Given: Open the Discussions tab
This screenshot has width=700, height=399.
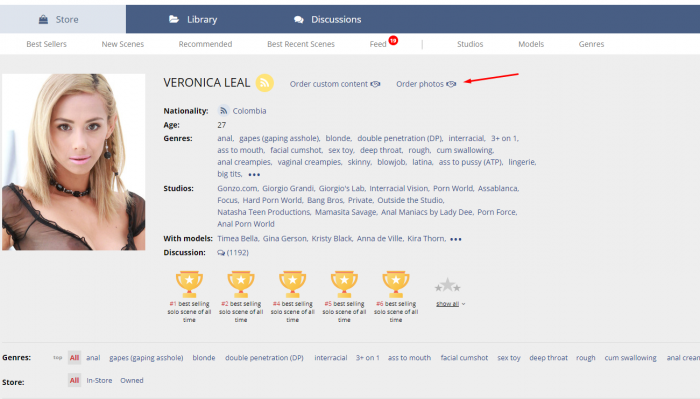Looking at the screenshot, I should pyautogui.click(x=327, y=19).
